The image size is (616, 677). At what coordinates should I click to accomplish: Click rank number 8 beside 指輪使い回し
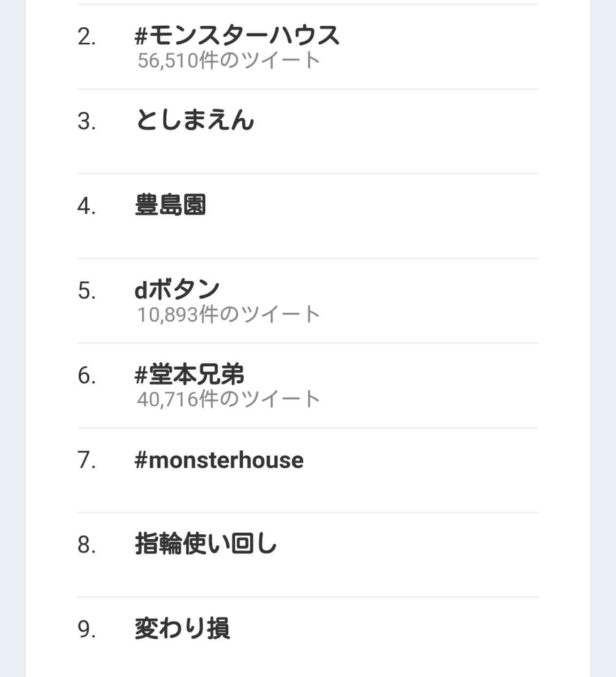point(87,545)
